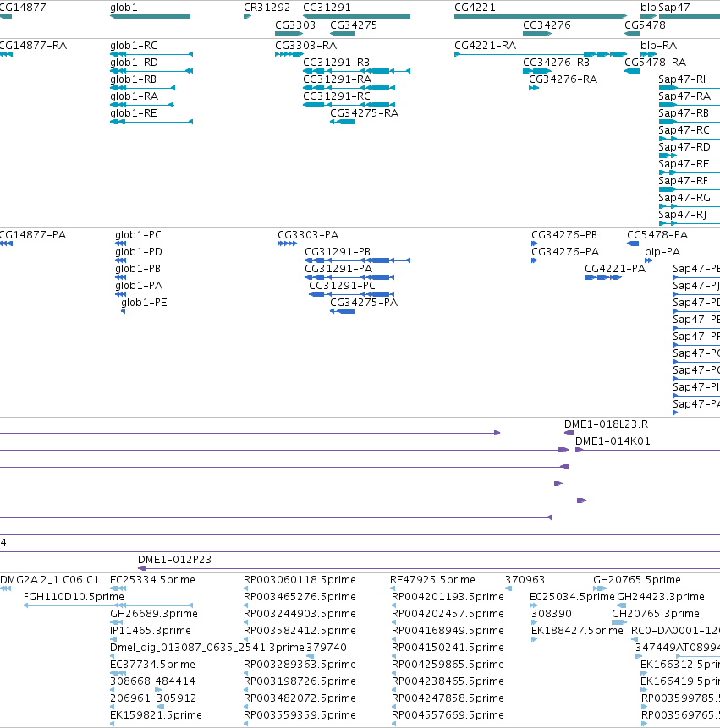Screen dimensions: 720x728
Task: Select BAC clone DME1-012P23
Action: tap(429, 568)
